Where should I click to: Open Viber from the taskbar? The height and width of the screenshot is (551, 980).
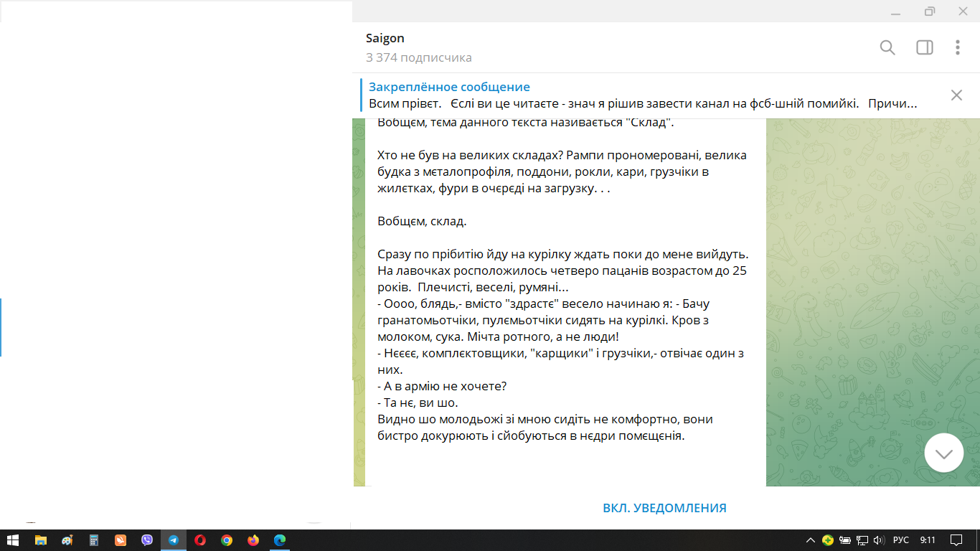pos(147,540)
